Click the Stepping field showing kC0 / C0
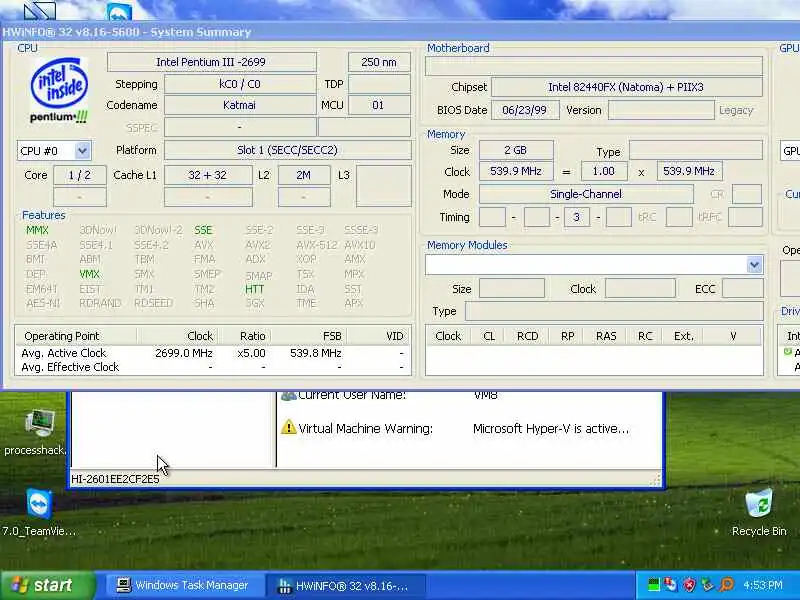 240,84
